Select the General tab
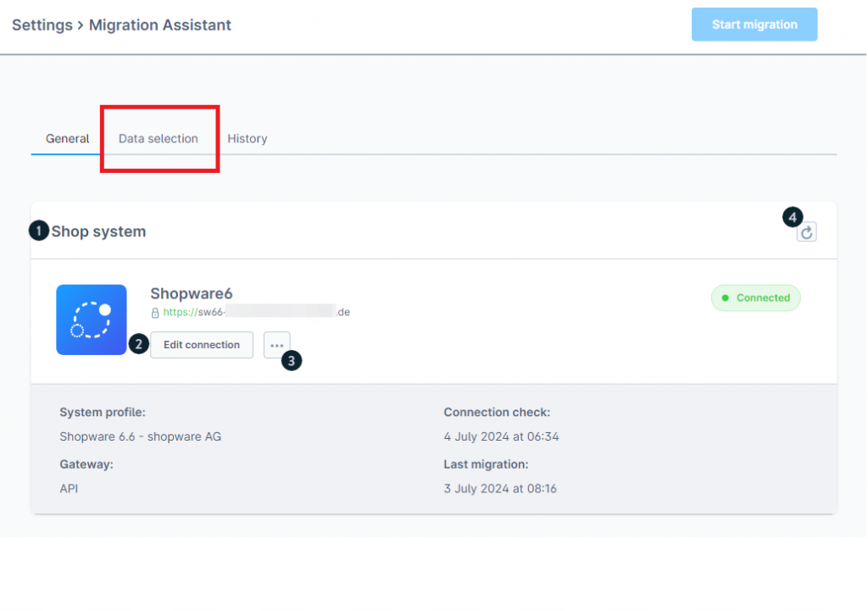This screenshot has width=868, height=611. tap(67, 138)
